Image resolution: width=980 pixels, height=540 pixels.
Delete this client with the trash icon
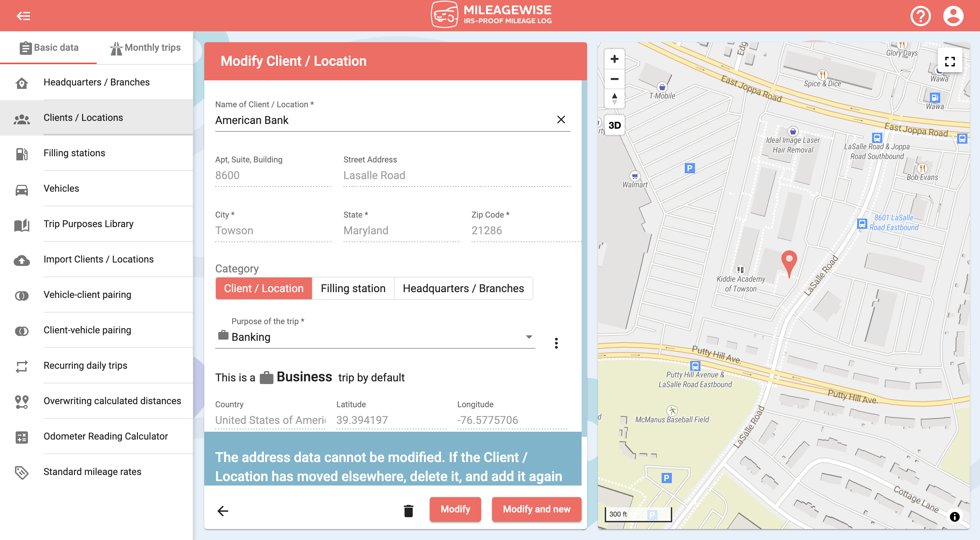click(x=408, y=510)
